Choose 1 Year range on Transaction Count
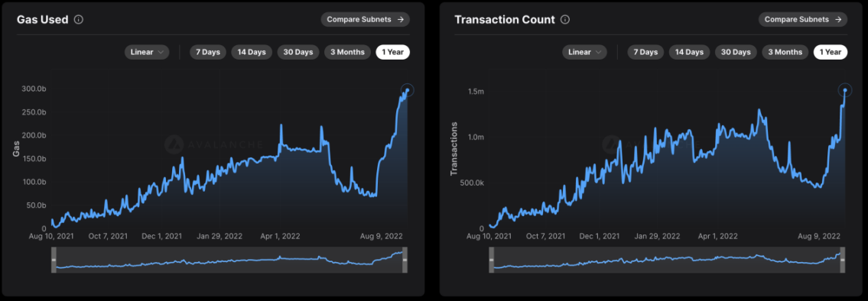Viewport: 868px width, 301px height. point(831,52)
